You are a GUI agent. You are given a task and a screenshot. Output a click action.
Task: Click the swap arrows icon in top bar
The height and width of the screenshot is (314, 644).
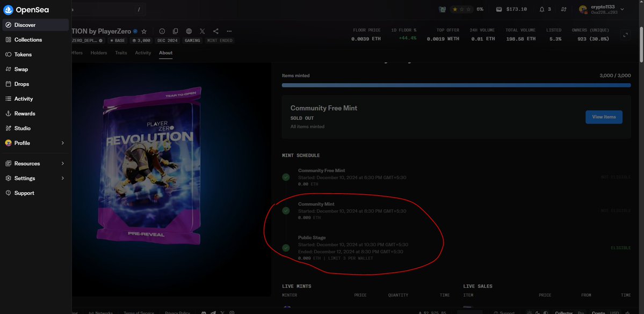click(565, 10)
